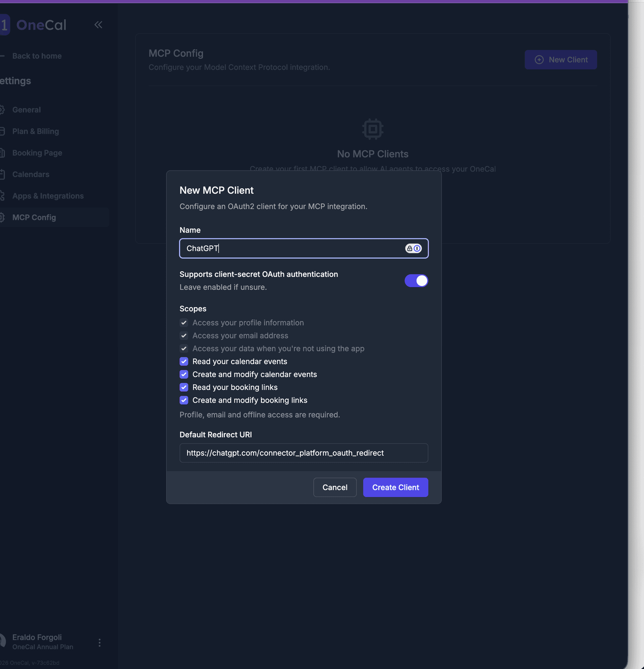Image resolution: width=644 pixels, height=669 pixels.
Task: Uncheck Create and modify calendar events
Action: (184, 375)
